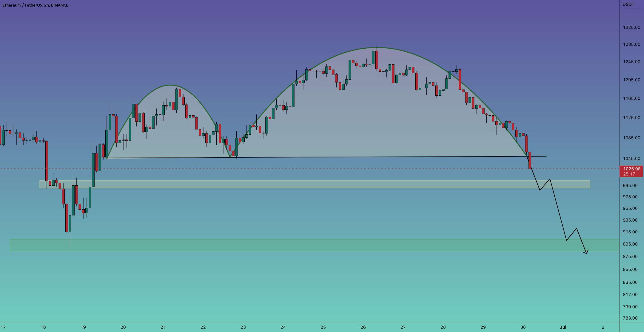Click the 1085.00 price axis label
644x332 pixels.
(x=632, y=138)
